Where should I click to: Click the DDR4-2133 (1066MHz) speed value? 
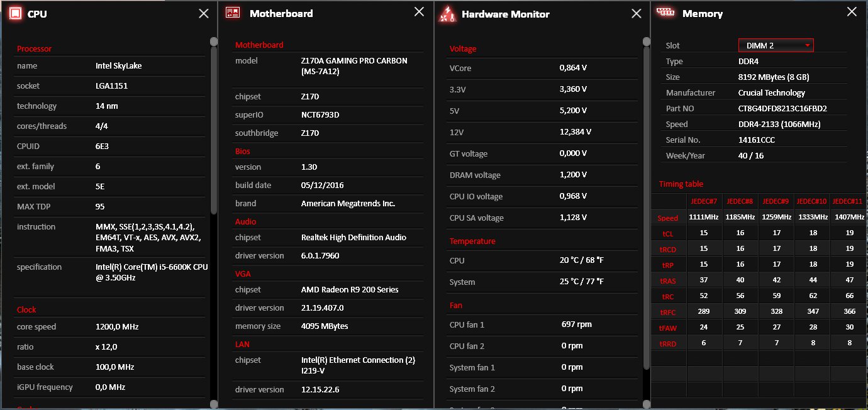pyautogui.click(x=779, y=125)
